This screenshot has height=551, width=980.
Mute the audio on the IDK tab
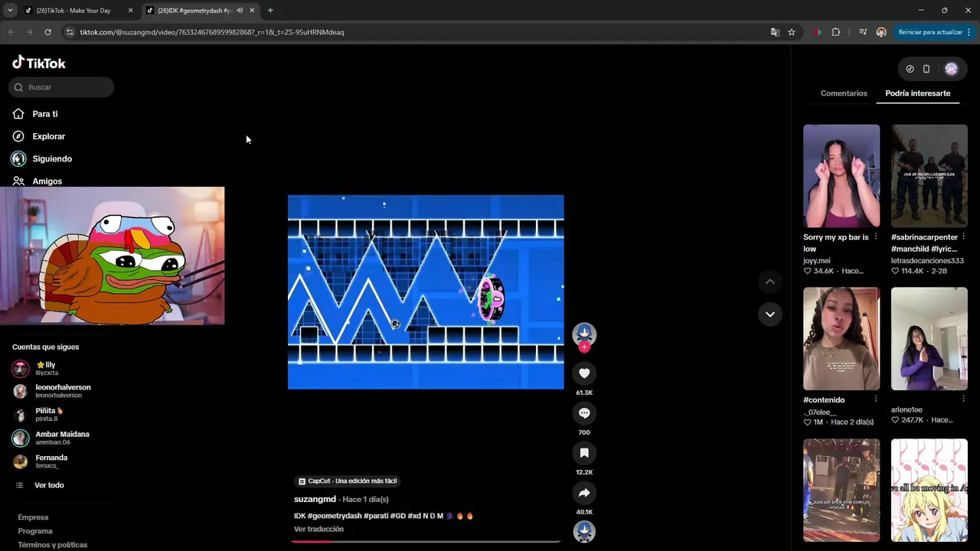tap(240, 11)
